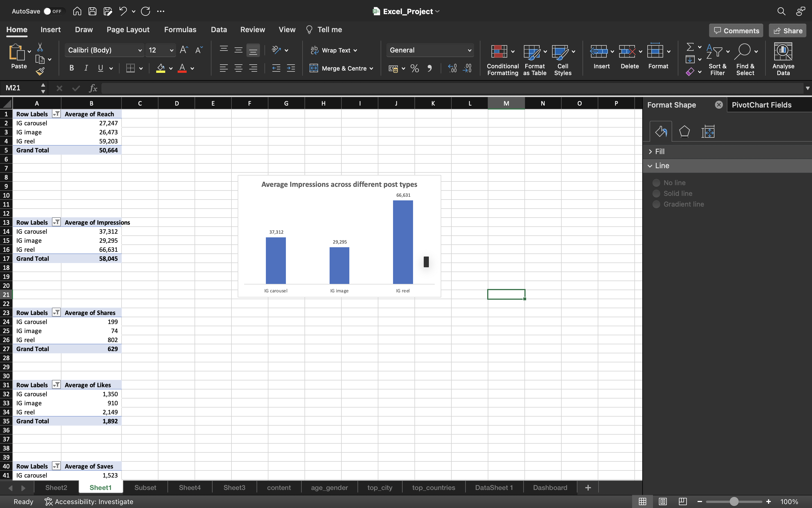
Task: Click the Undo arrow icon
Action: tap(123, 11)
